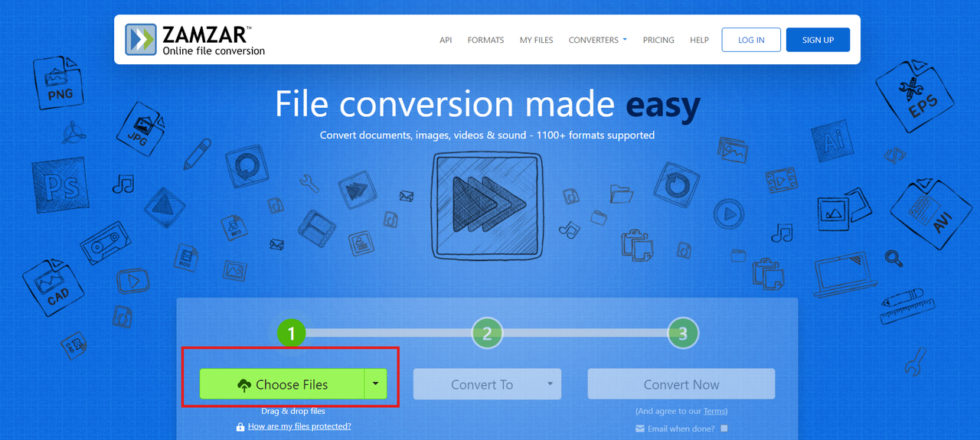Open the Convert To dropdown
Screen dimensions: 980x440
coord(487,384)
